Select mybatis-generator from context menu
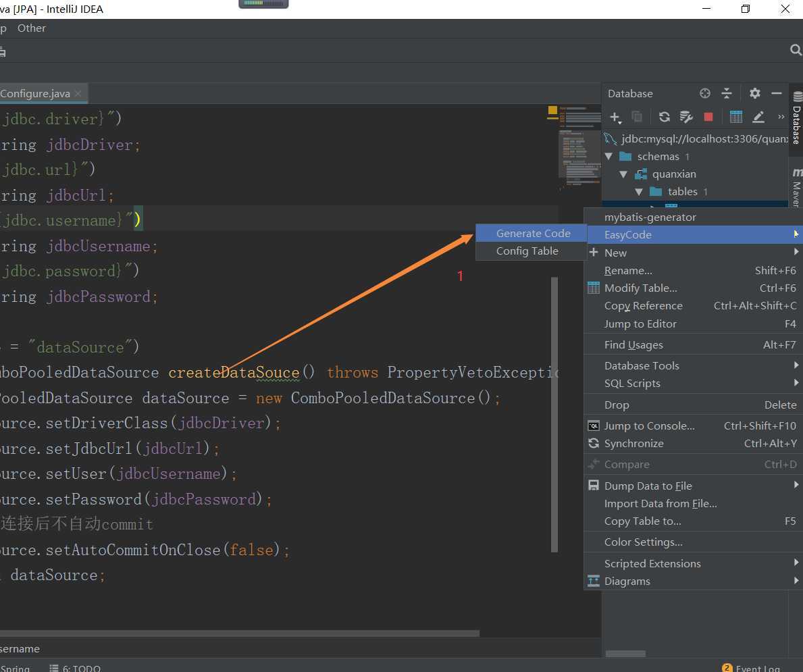 point(650,217)
